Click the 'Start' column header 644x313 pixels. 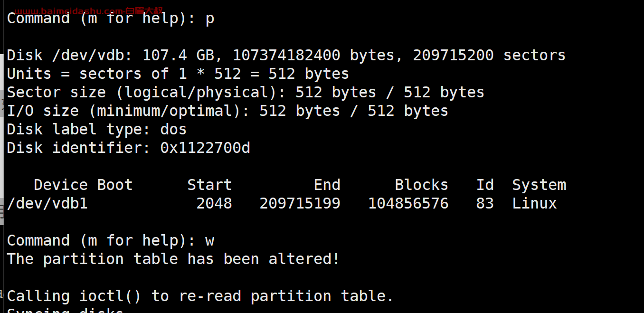[209, 185]
